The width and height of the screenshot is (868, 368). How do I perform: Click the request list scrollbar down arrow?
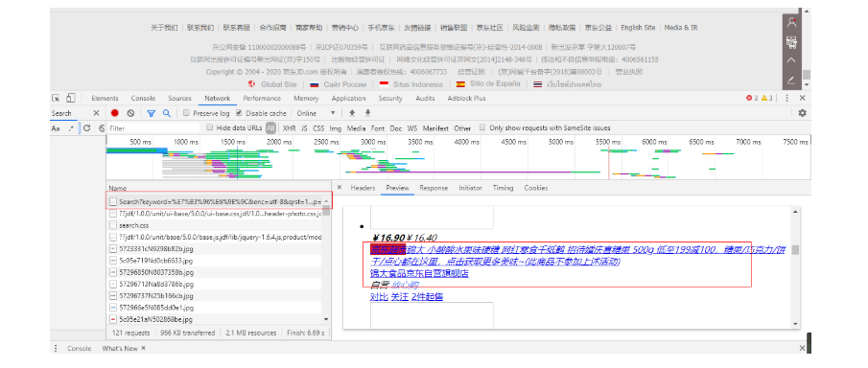(x=326, y=319)
